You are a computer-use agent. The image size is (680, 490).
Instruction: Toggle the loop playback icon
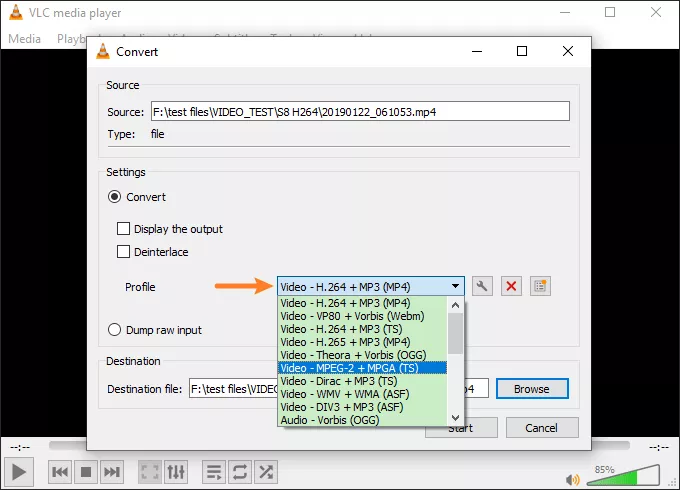click(240, 472)
